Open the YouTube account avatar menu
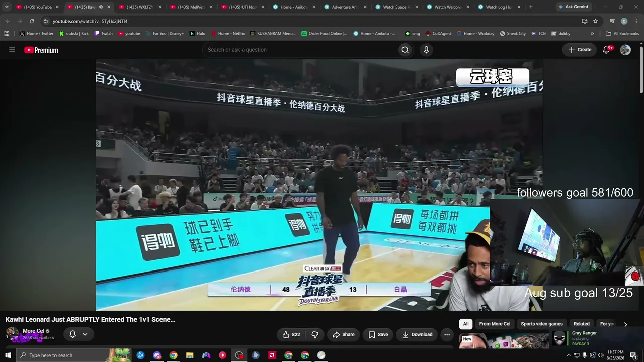Screen dimensions: 644x362 tap(625, 50)
